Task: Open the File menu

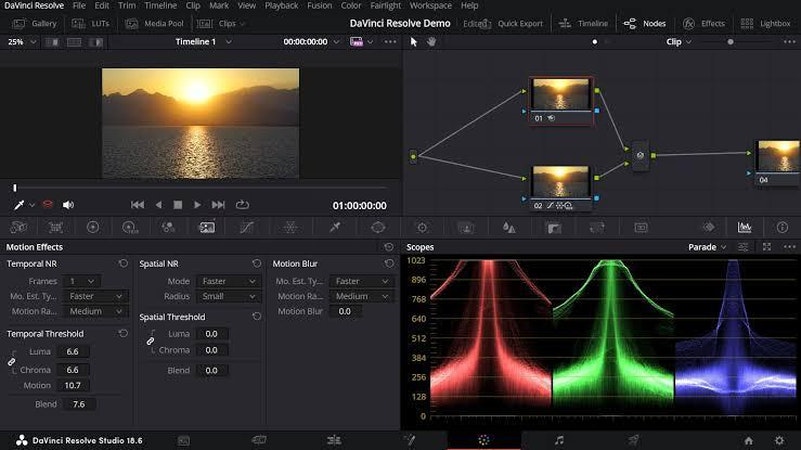Action: point(79,6)
